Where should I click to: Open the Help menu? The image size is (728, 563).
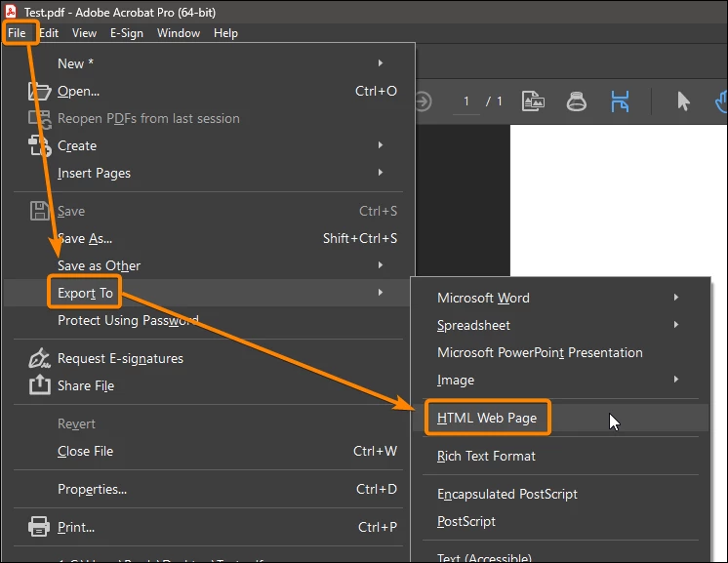pyautogui.click(x=225, y=33)
